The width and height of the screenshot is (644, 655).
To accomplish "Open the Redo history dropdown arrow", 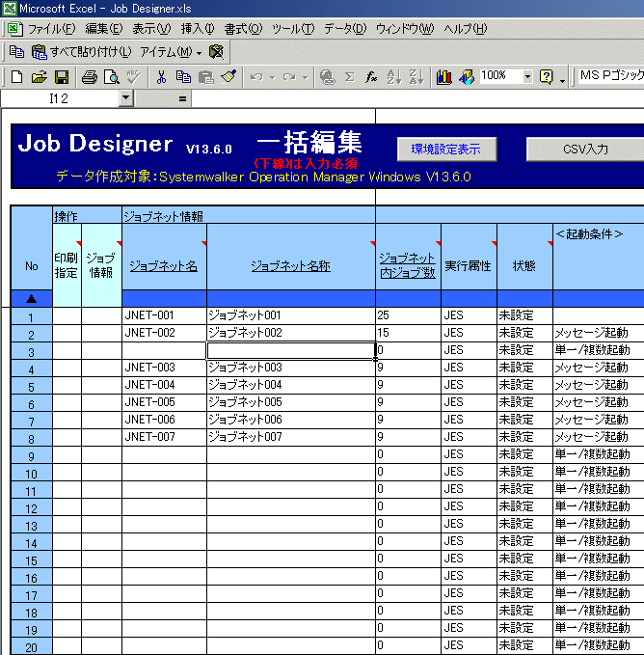I will pyautogui.click(x=305, y=77).
